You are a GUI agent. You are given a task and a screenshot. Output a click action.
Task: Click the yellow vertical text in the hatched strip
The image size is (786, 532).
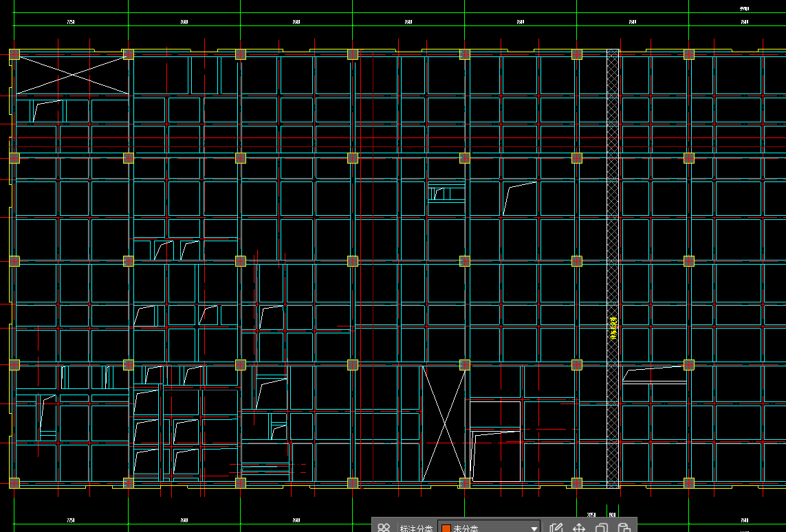pos(613,329)
